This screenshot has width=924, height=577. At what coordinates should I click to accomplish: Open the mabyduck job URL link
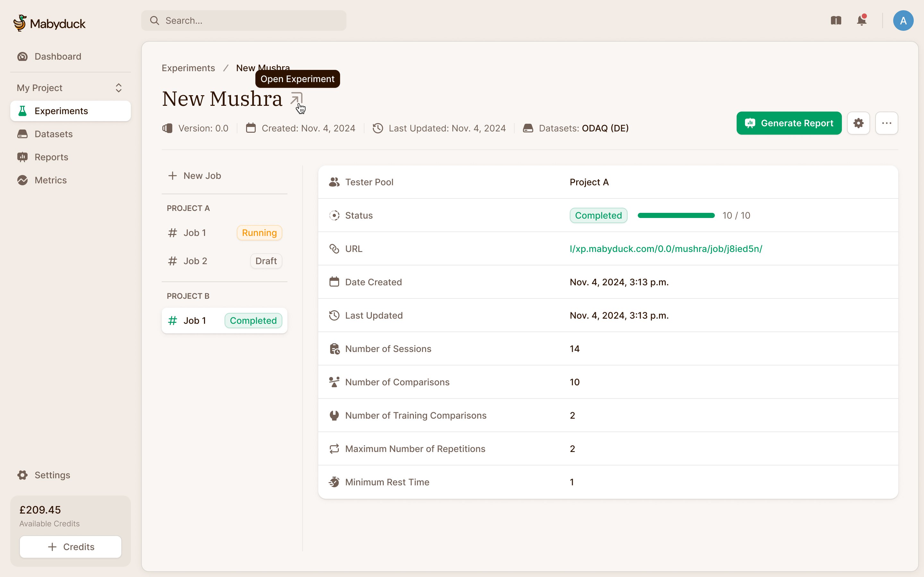coord(665,249)
